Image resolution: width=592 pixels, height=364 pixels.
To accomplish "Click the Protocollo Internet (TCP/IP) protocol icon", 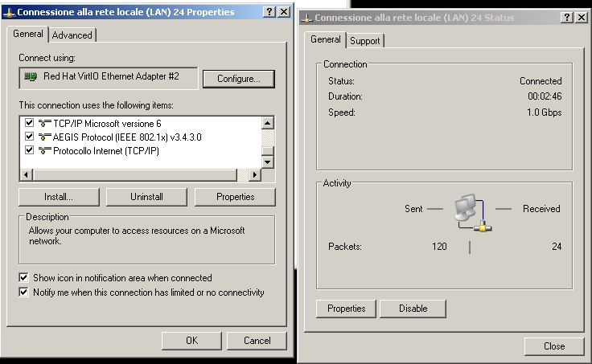I will click(44, 150).
